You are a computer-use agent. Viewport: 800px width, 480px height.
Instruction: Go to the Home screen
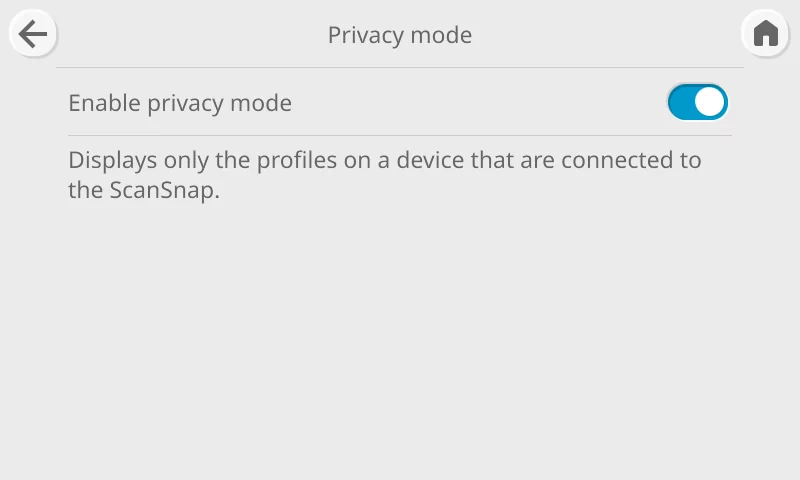tap(765, 35)
